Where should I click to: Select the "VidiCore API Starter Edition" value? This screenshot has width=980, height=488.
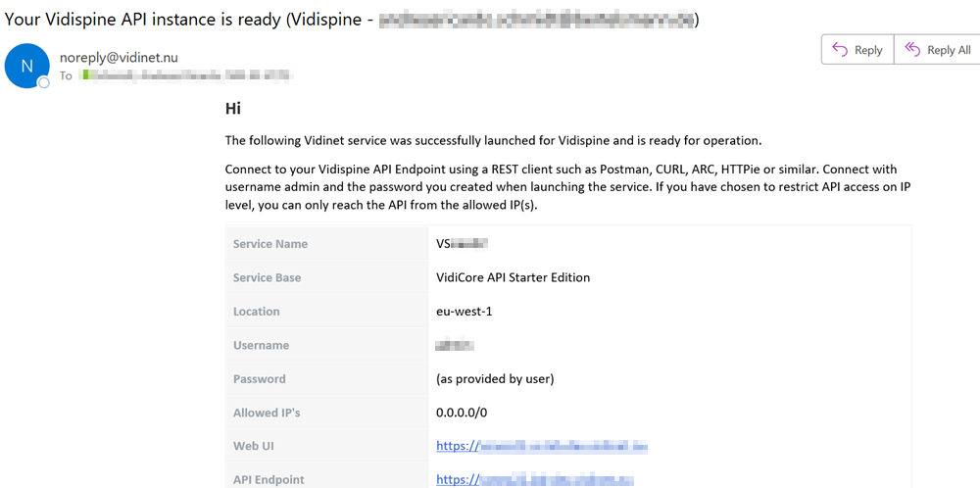[x=513, y=277]
